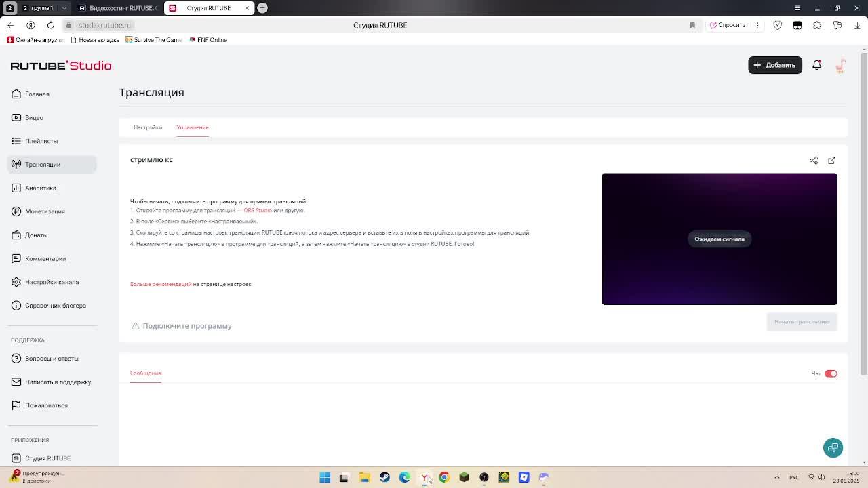Click the Начать трансляцию button
The width and height of the screenshot is (868, 488).
coord(802,322)
